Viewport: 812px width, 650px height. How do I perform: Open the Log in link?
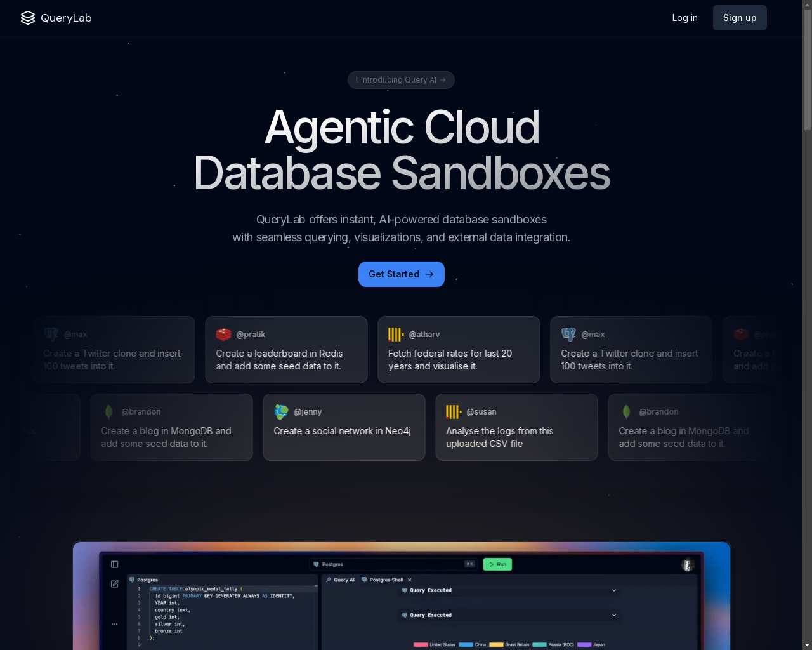684,18
